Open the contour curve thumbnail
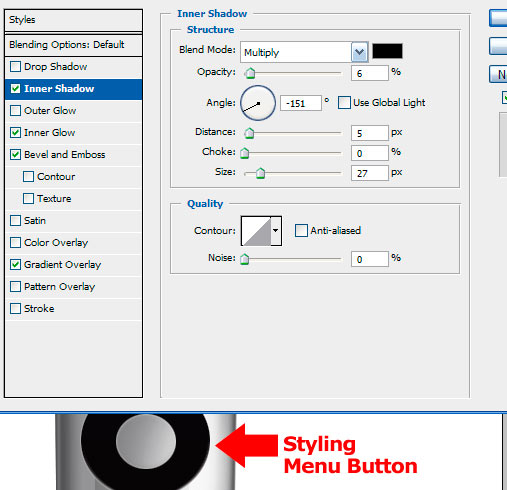The height and width of the screenshot is (490, 507). [256, 231]
